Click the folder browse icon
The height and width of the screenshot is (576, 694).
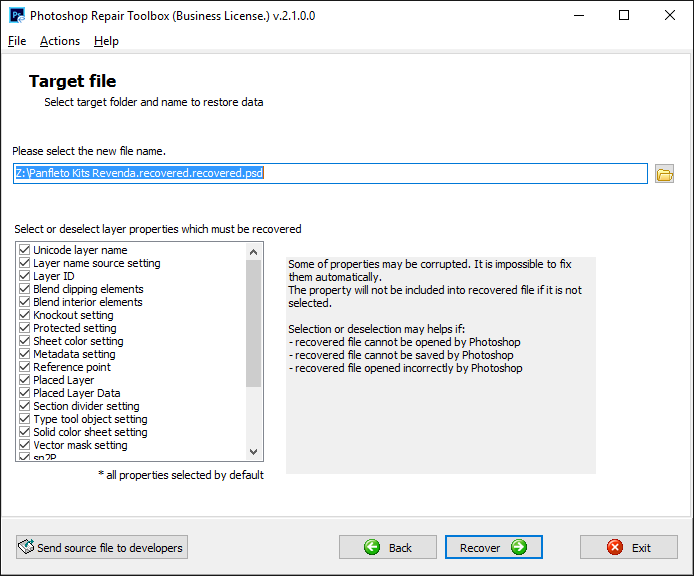coord(664,174)
